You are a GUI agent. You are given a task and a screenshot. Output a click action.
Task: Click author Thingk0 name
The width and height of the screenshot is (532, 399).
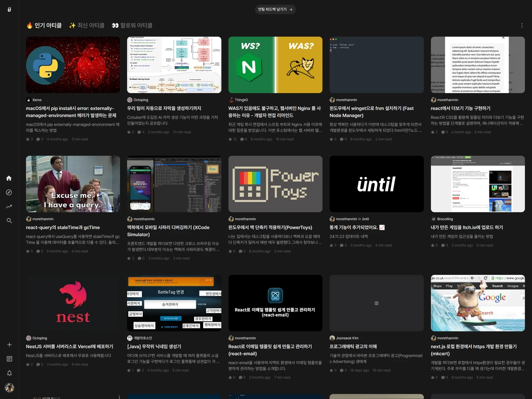coord(241,100)
